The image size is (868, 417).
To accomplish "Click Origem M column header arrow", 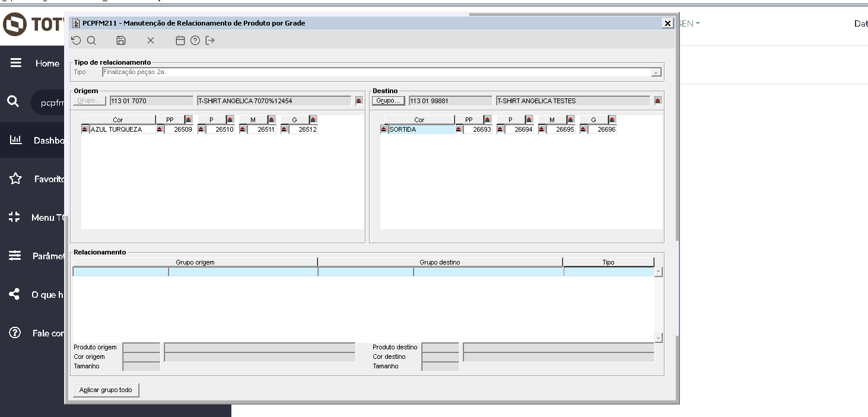I will point(271,119).
